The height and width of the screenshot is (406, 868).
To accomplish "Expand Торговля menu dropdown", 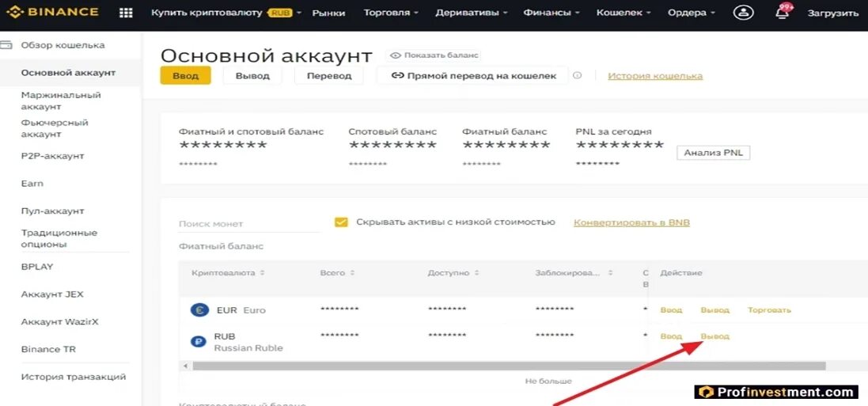I will point(391,13).
